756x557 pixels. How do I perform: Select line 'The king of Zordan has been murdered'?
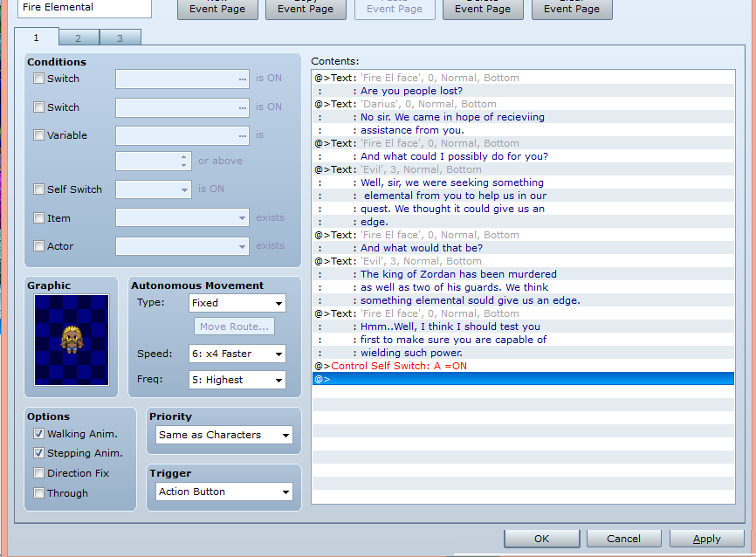click(x=523, y=274)
